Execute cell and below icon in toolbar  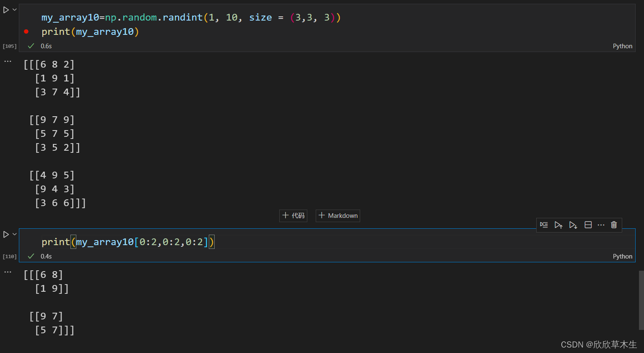point(573,225)
